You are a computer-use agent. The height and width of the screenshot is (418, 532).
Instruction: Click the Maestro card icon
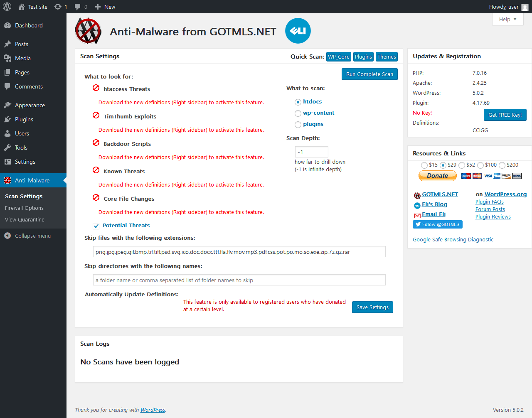(466, 176)
